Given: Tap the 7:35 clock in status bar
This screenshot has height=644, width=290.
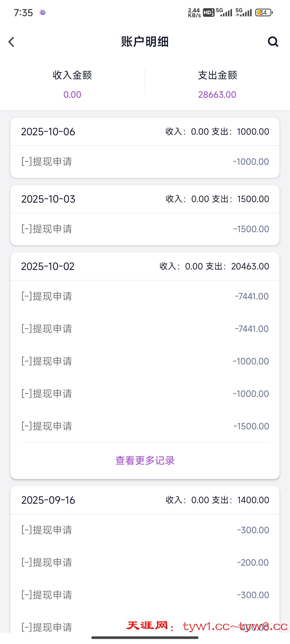Looking at the screenshot, I should [x=23, y=13].
